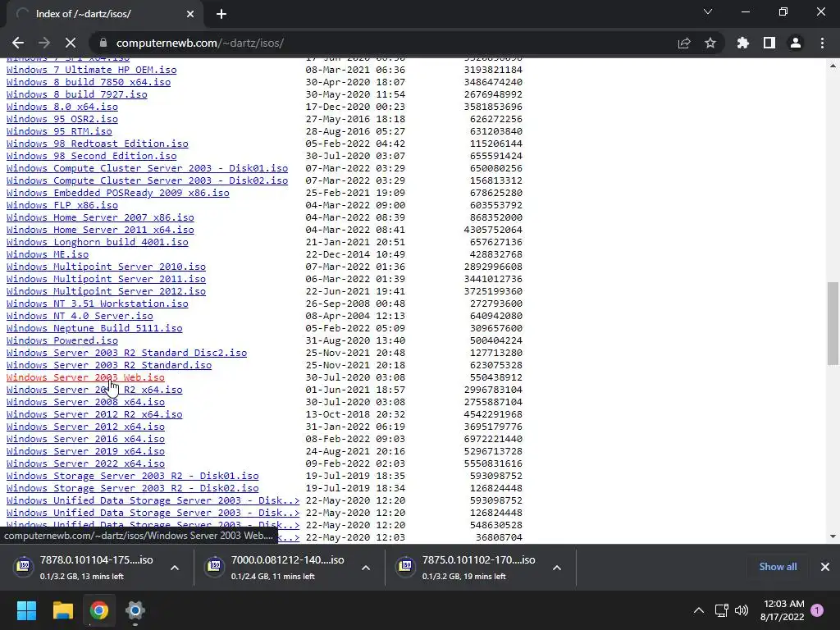Screen dimensions: 840x630
Task: Open network status in system tray
Action: [721, 610]
